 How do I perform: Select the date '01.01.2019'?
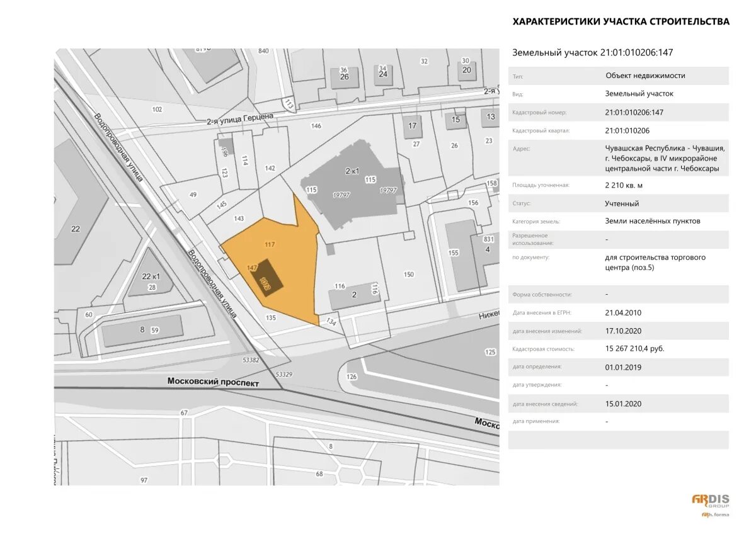(x=623, y=367)
